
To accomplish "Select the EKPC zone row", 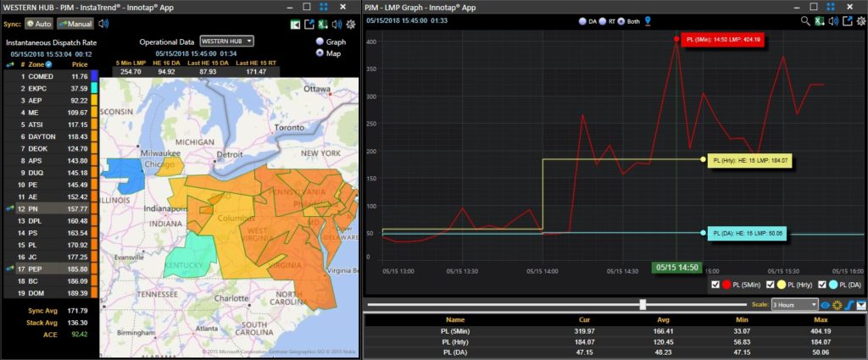I will 51,88.
